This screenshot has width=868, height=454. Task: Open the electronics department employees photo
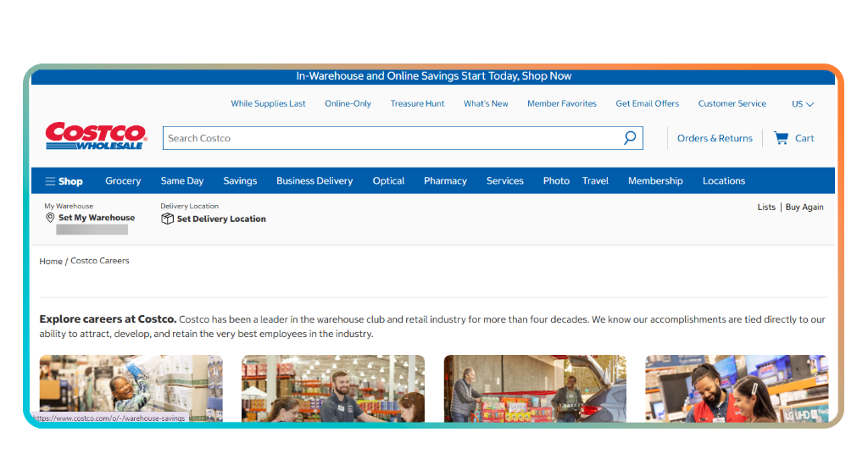click(x=737, y=388)
